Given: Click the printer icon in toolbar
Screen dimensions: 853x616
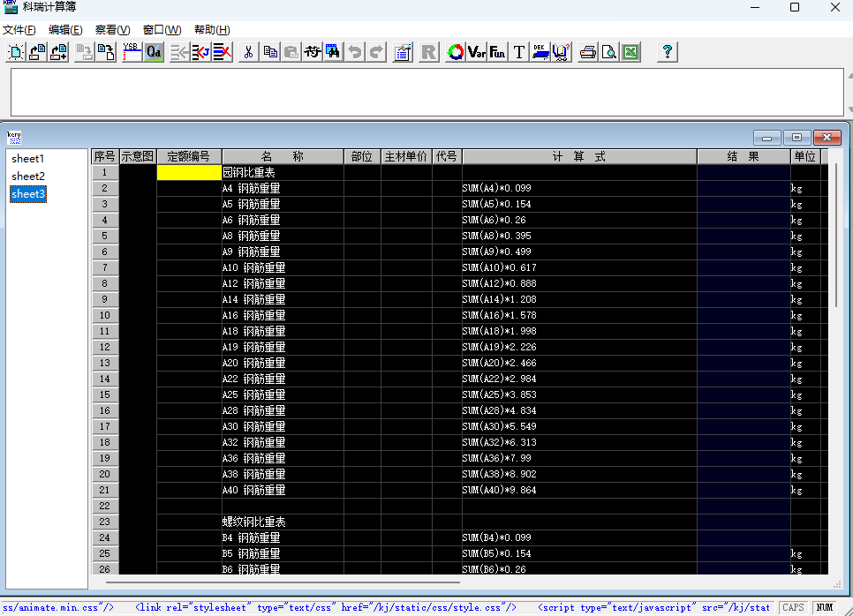Looking at the screenshot, I should [588, 52].
